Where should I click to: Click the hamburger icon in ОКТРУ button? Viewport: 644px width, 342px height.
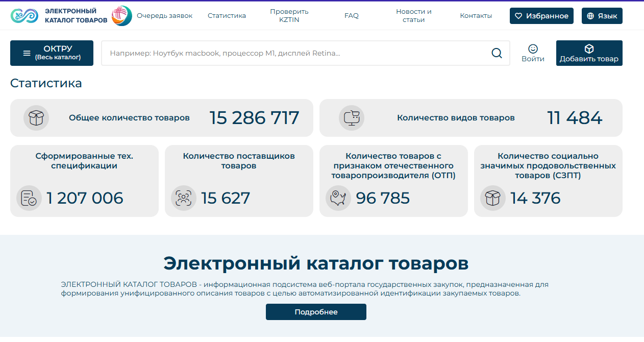[x=27, y=53]
